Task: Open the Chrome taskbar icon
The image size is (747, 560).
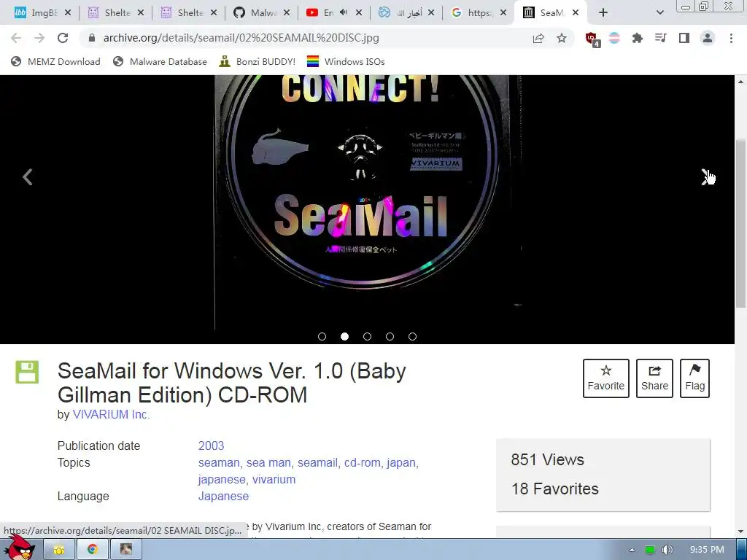Action: pos(93,549)
